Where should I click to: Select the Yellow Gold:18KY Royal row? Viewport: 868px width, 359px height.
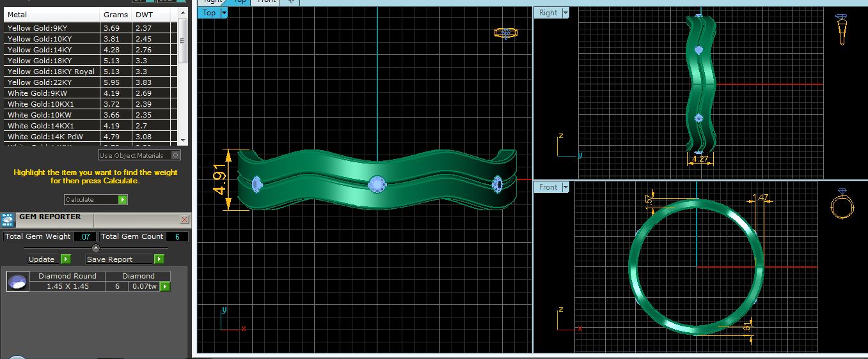91,72
